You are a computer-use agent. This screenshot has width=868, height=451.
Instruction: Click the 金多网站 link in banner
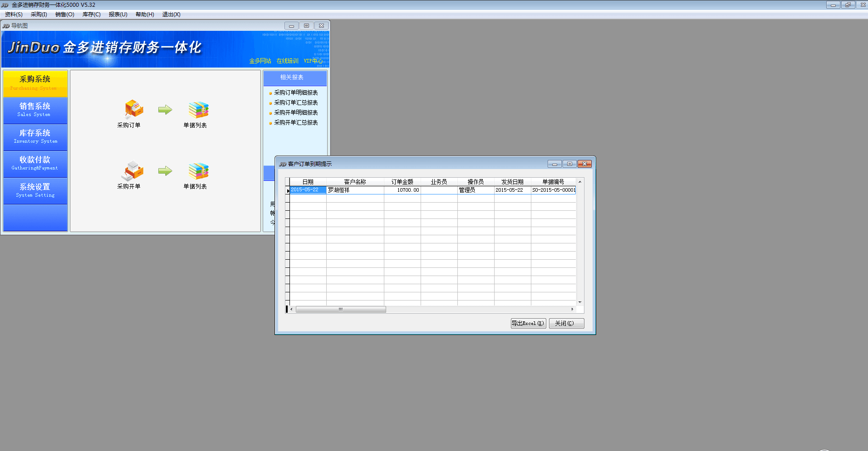[x=260, y=61]
